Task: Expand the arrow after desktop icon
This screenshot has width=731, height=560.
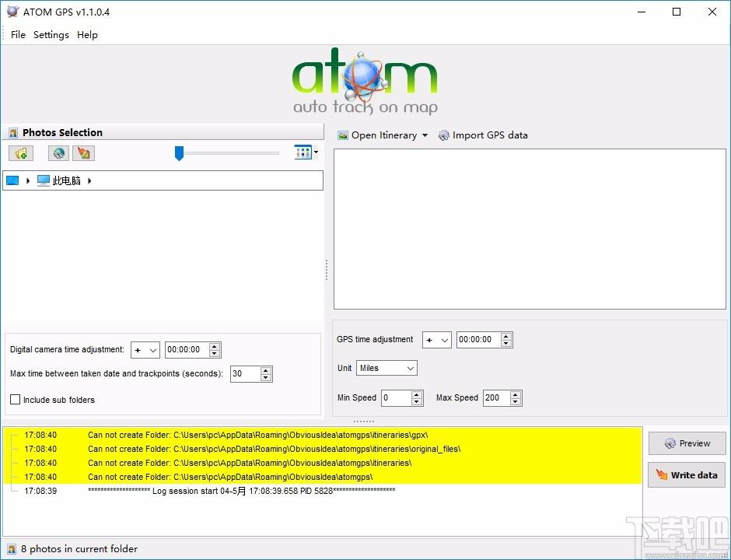Action: point(28,180)
